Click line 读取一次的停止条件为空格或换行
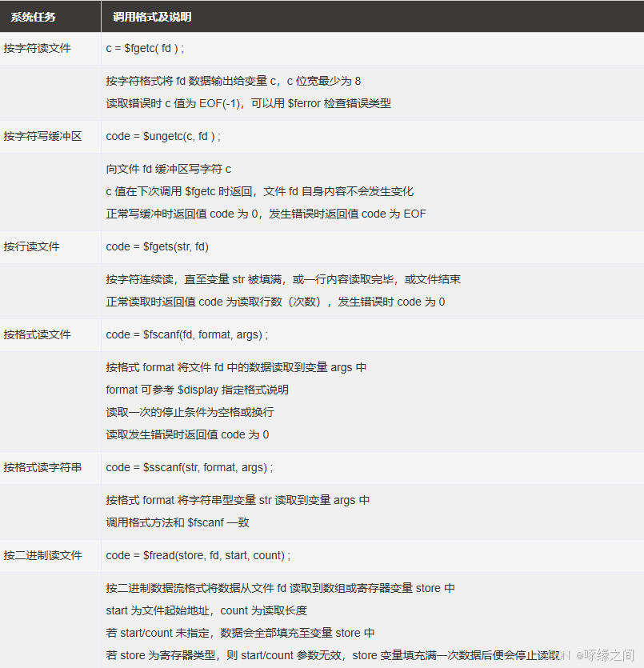The width and height of the screenshot is (644, 668). pos(190,412)
